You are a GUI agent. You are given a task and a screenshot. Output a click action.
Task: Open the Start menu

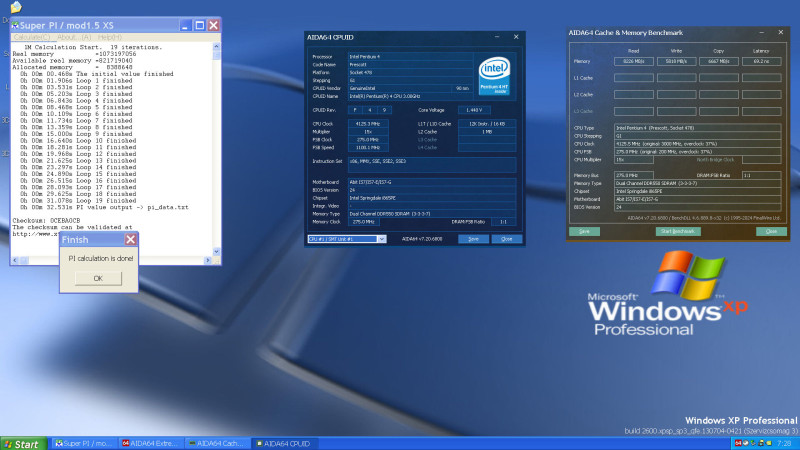coord(23,444)
